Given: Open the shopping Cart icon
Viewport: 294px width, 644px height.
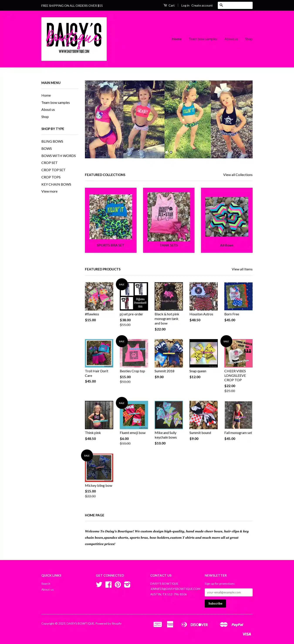Looking at the screenshot, I should [x=165, y=5].
